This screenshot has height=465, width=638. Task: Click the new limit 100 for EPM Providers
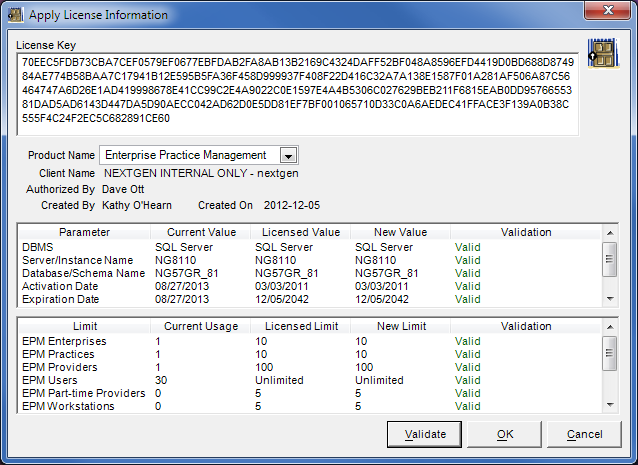point(364,367)
